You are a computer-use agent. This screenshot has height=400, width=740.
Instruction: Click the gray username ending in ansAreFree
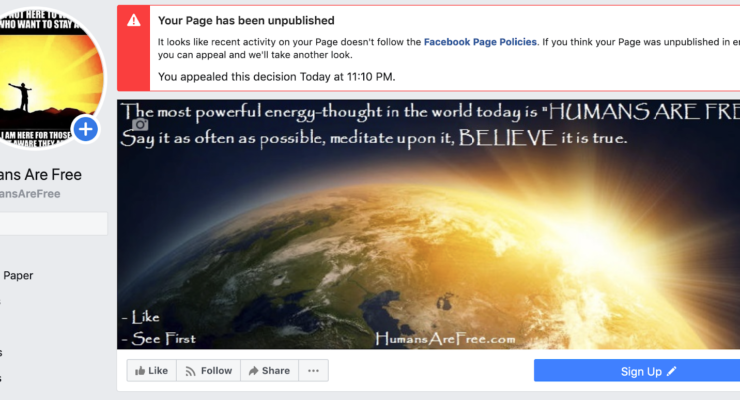(x=30, y=194)
